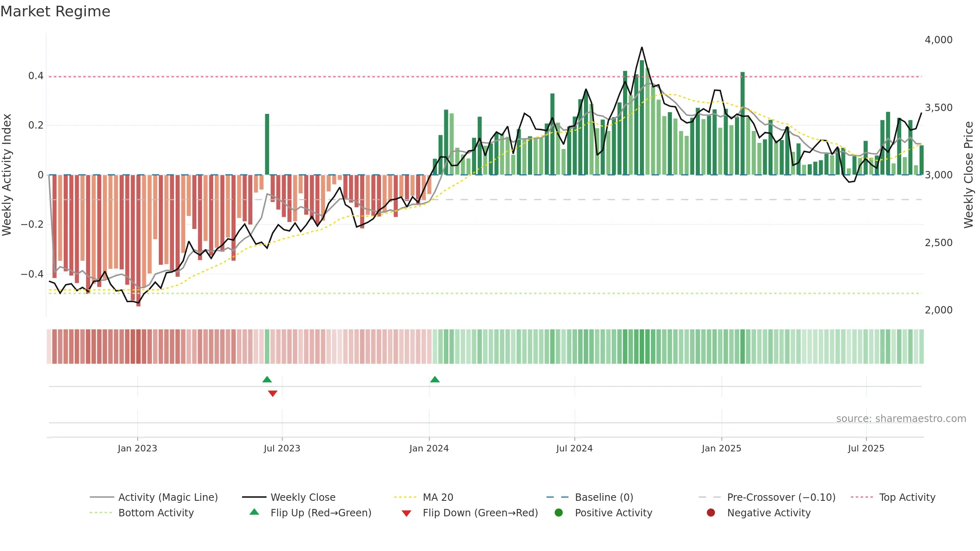Screen dimensions: 980x551
Task: Toggle the Bottom Activity legend entry
Action: tap(142, 513)
